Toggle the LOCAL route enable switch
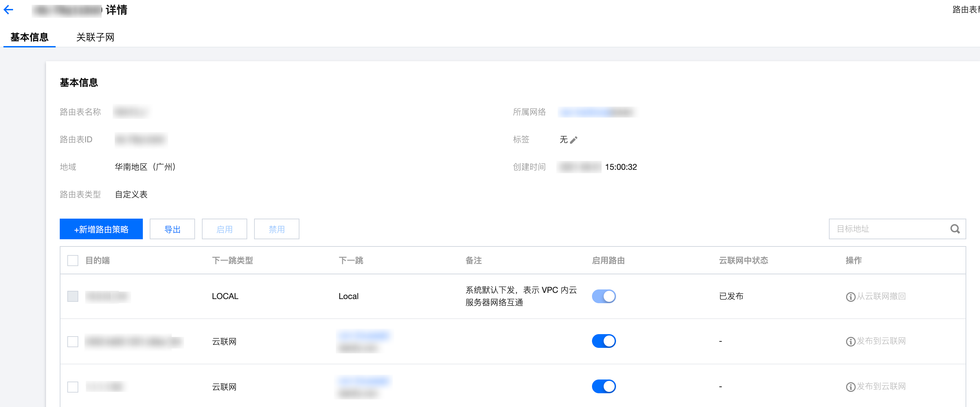 [603, 296]
